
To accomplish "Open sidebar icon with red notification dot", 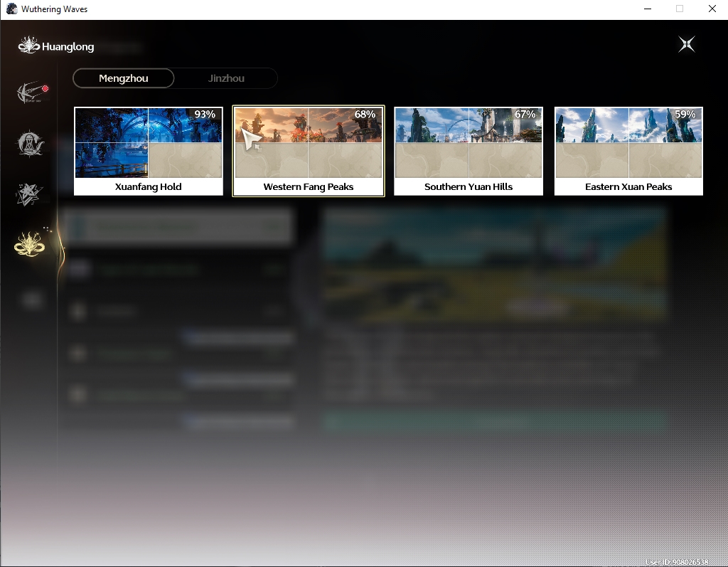I will [x=31, y=92].
